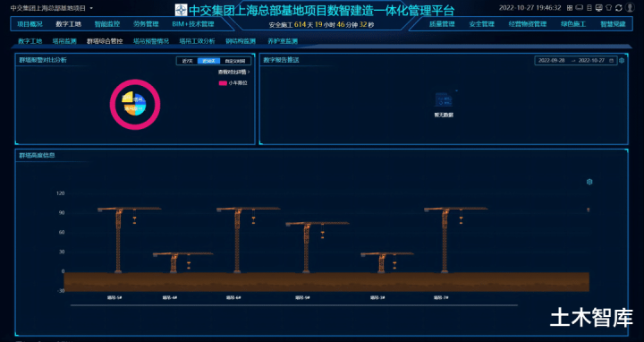
Task: Click the T-shirt skin theme icon
Action: coord(609,8)
